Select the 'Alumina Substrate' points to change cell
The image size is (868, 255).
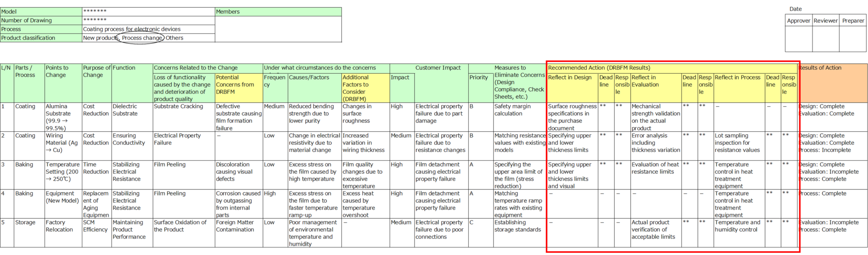[63, 117]
